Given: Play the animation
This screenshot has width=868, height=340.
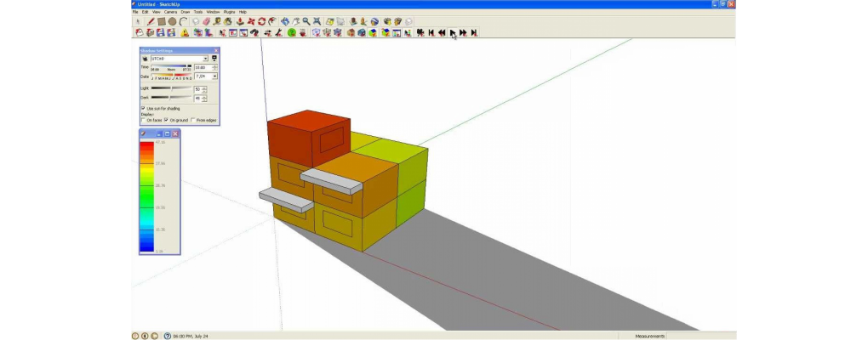Looking at the screenshot, I should [452, 32].
